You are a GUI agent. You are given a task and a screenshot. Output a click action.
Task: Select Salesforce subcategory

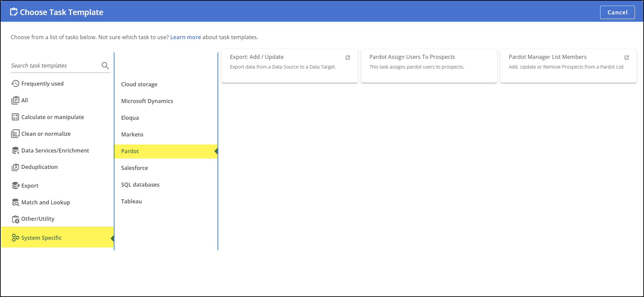coord(135,168)
